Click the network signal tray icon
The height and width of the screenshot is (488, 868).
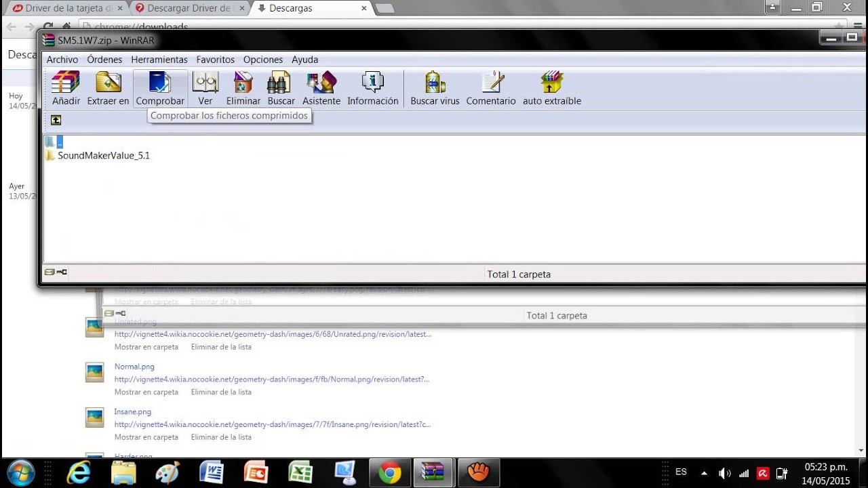(744, 473)
